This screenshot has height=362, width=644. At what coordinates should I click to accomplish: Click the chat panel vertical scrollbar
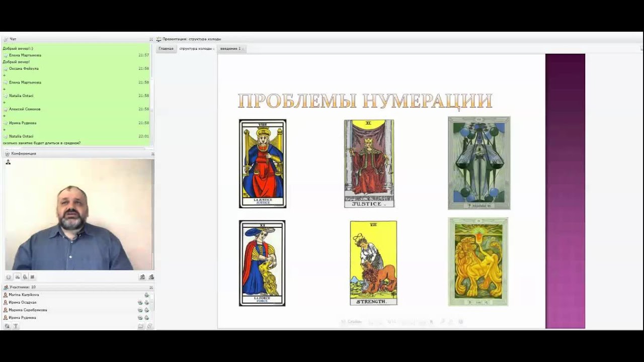(152, 96)
